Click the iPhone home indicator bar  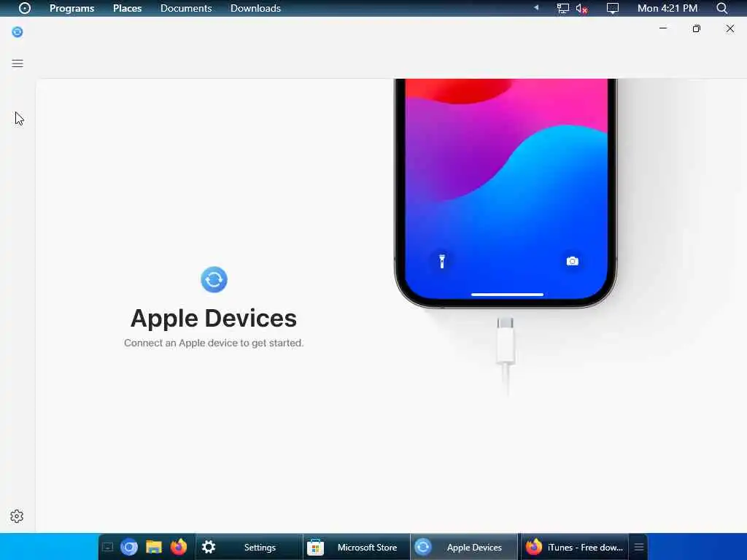coord(508,295)
